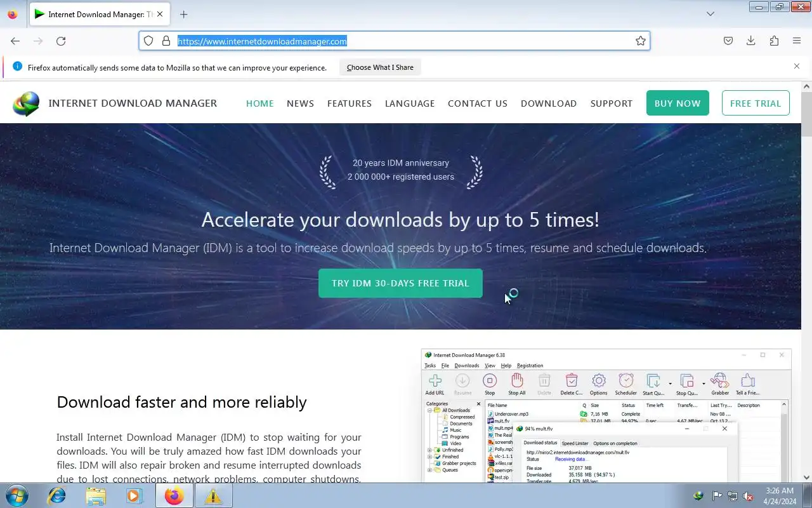
Task: Click the site security padlock icon
Action: click(166, 41)
